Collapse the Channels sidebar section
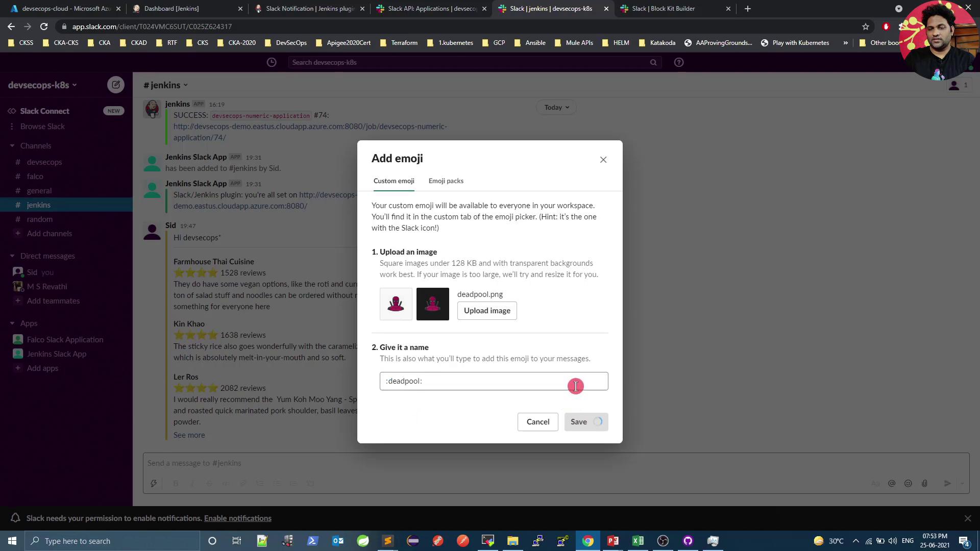Image resolution: width=980 pixels, height=551 pixels. pyautogui.click(x=12, y=146)
